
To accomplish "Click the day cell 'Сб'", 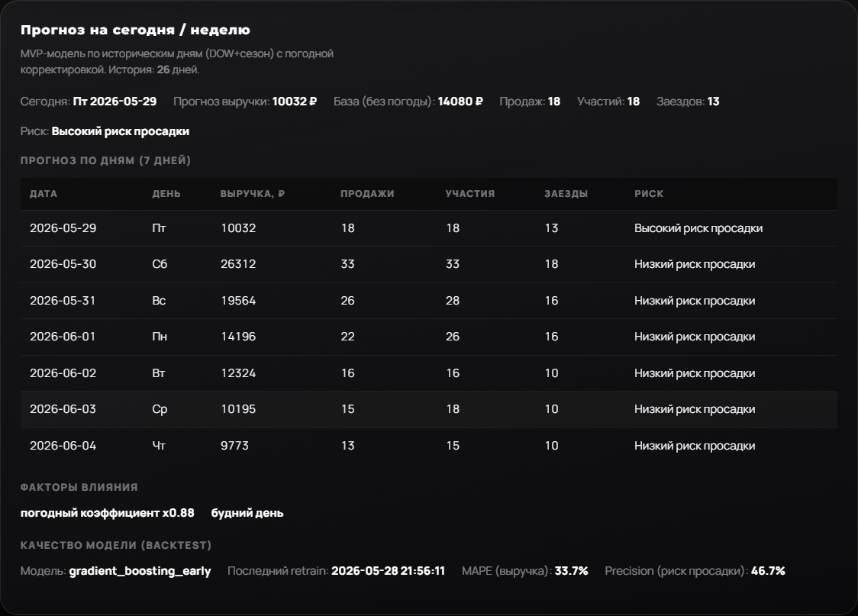I will coord(160,264).
